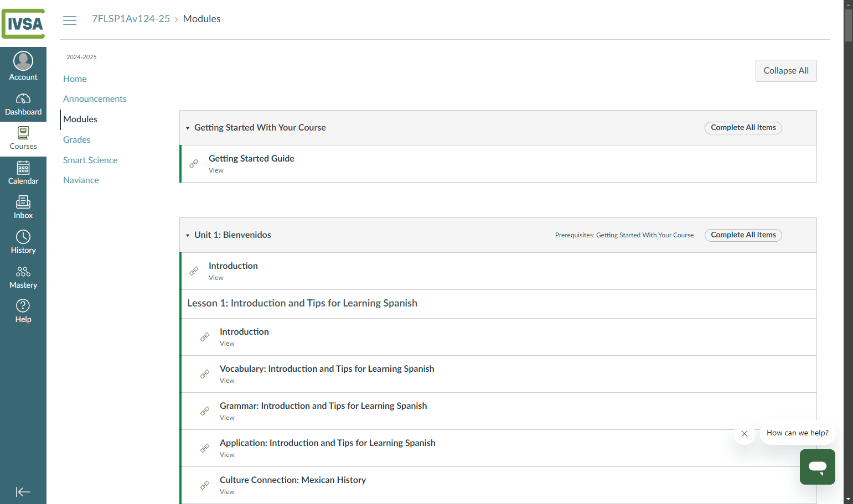853x504 pixels.
Task: Click the link icon beside Vocabulary: Introduction and Tips
Action: coord(205,374)
